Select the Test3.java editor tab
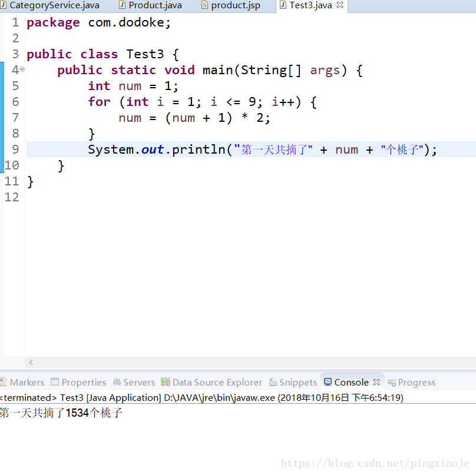Screen dimensions: 476x475 tap(310, 5)
